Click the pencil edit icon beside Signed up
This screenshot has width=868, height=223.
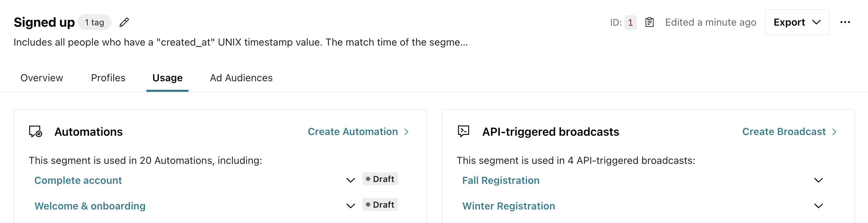tap(124, 22)
